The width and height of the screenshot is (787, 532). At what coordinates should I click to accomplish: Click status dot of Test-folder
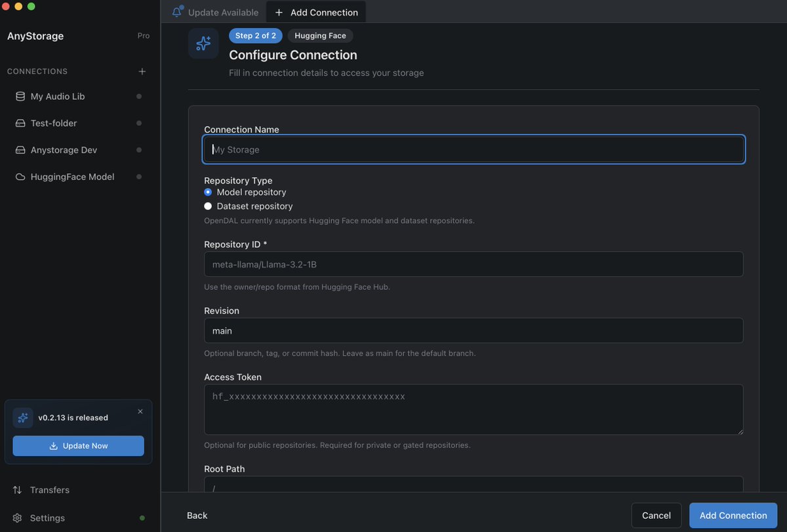point(138,123)
